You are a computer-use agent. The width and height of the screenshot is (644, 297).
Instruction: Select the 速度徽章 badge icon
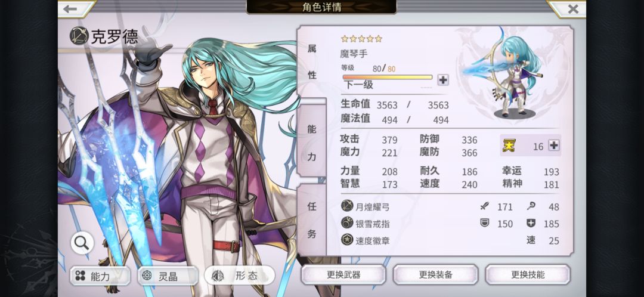pos(347,240)
